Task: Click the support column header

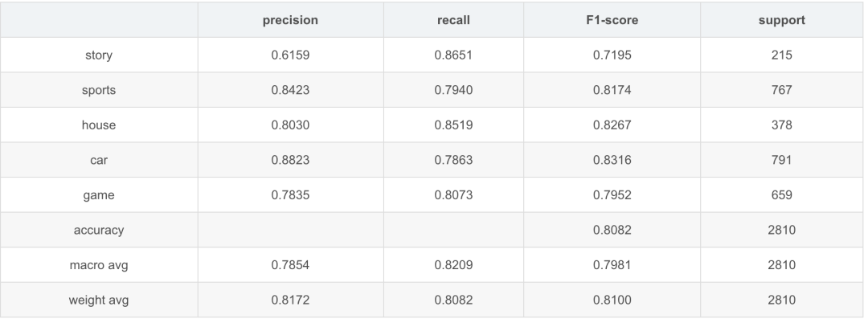Action: coord(782,20)
